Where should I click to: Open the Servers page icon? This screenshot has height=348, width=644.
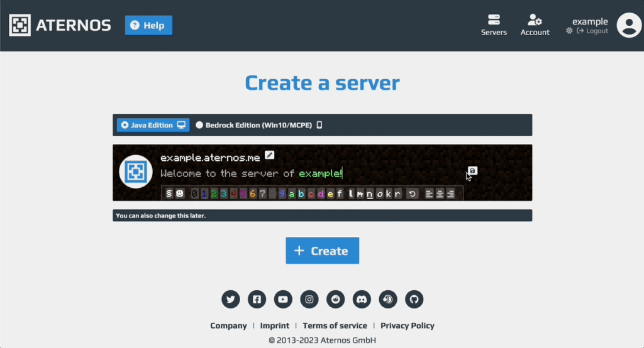pos(494,25)
